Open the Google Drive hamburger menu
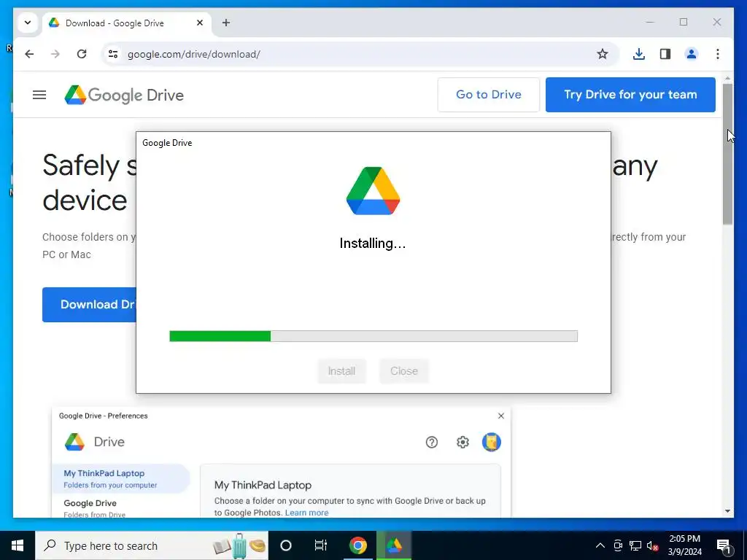The image size is (747, 560). (39, 96)
